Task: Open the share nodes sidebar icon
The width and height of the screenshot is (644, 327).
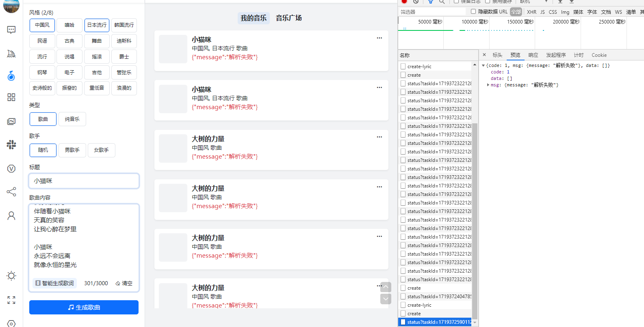Action: [x=11, y=192]
